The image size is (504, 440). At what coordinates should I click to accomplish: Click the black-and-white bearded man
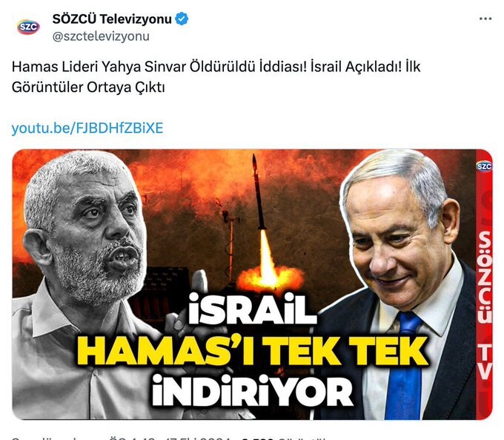(x=84, y=283)
